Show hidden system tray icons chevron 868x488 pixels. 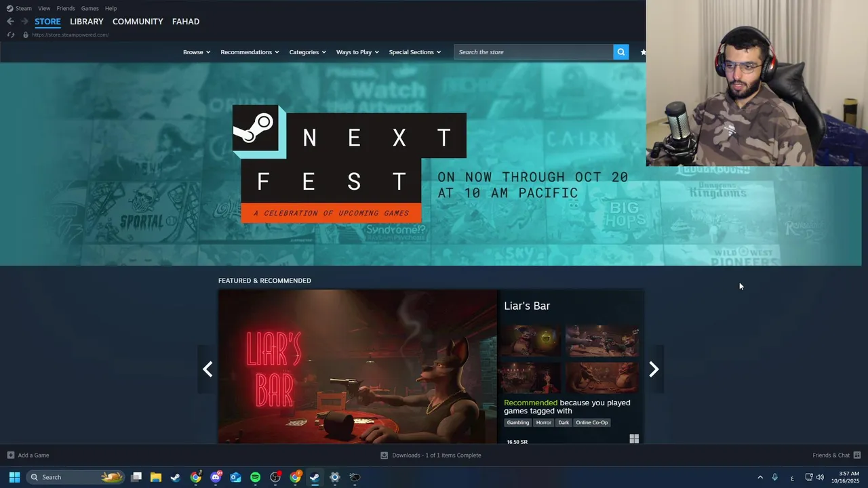760,477
